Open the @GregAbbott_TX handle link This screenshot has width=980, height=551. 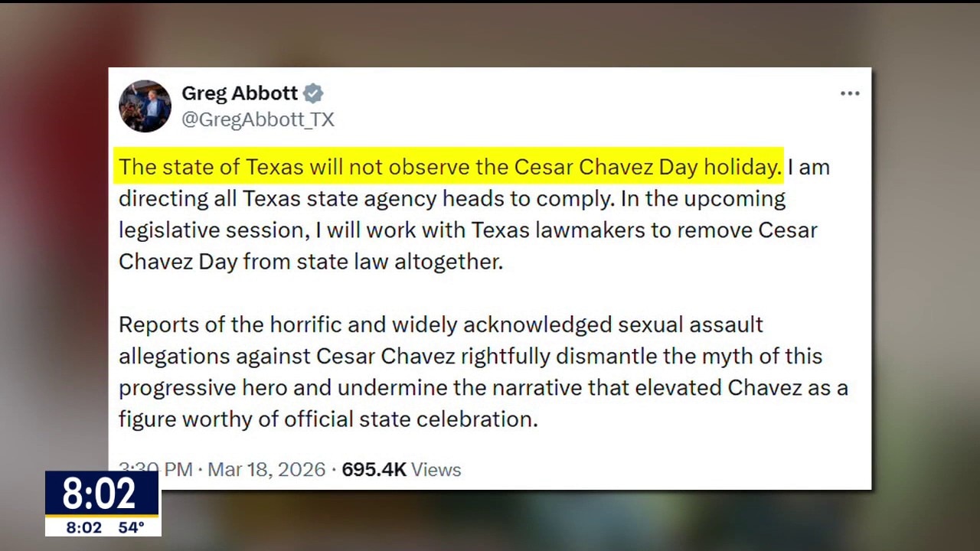(258, 119)
